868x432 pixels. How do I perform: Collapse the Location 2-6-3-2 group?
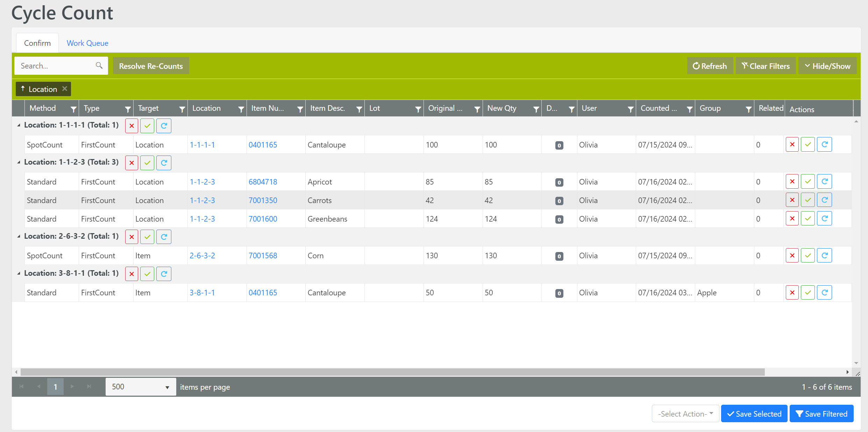tap(19, 236)
